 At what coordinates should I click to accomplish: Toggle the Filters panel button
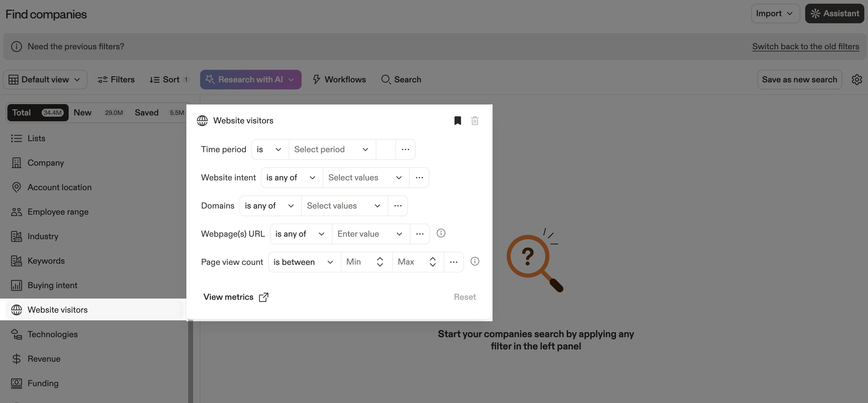116,79
